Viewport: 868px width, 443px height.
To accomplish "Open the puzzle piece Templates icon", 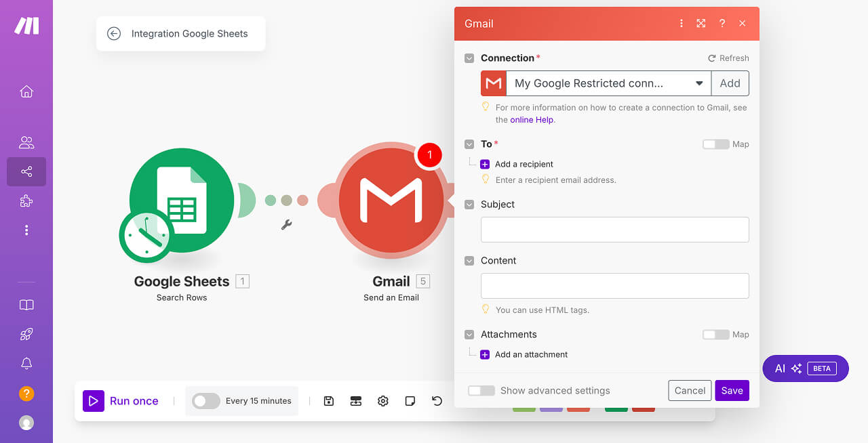I will 26,201.
